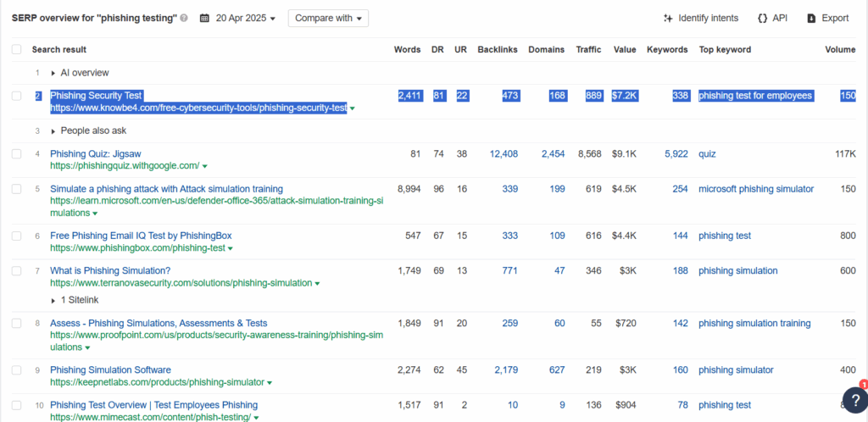The height and width of the screenshot is (422, 868).
Task: Click the keepnetlabs.com phishing-simulator URL
Action: 157,382
